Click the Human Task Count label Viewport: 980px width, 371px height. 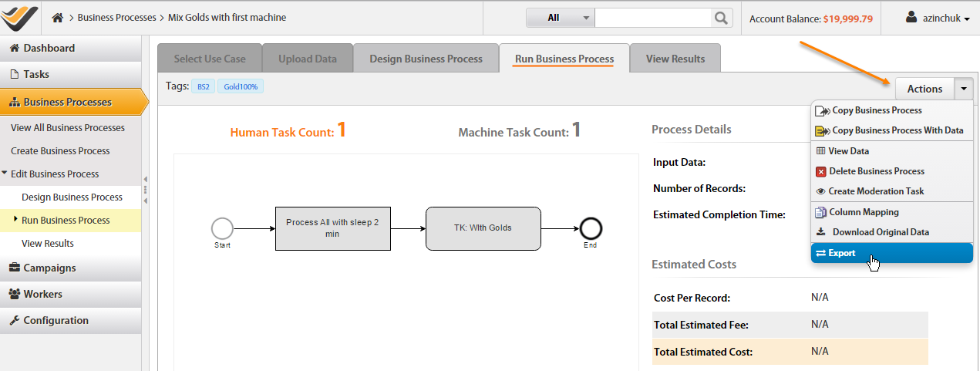(x=281, y=132)
